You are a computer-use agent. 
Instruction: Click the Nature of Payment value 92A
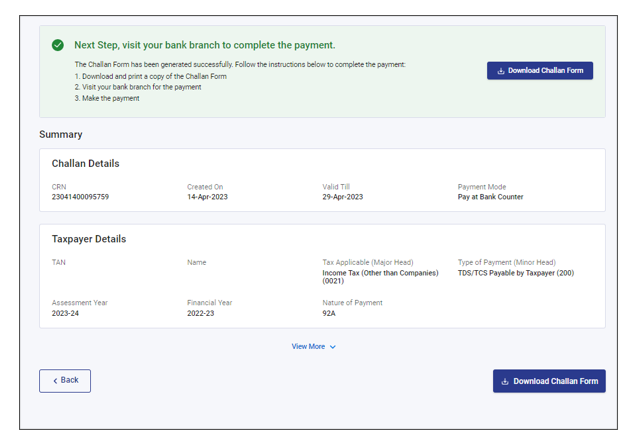pos(330,313)
